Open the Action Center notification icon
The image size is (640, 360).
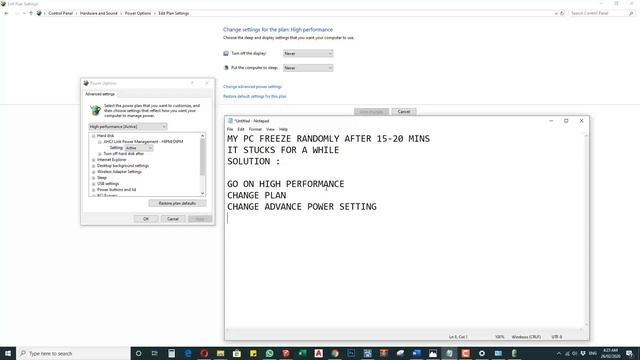(629, 353)
